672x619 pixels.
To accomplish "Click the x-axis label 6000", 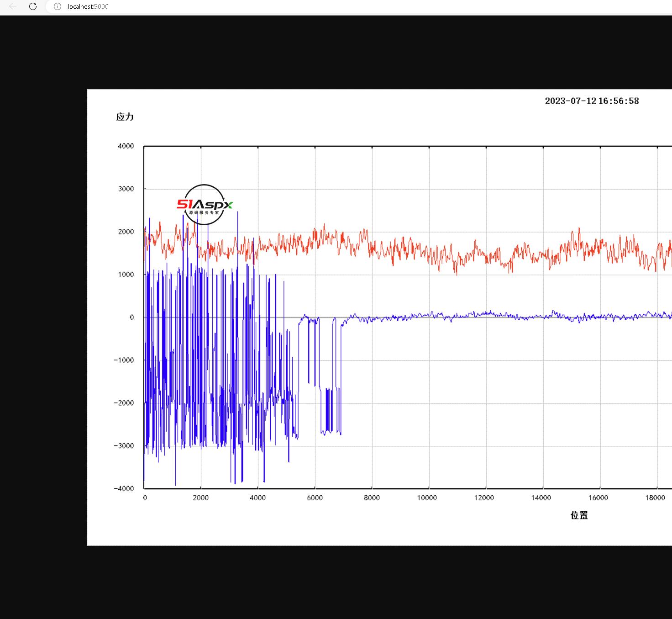I will pyautogui.click(x=315, y=498).
